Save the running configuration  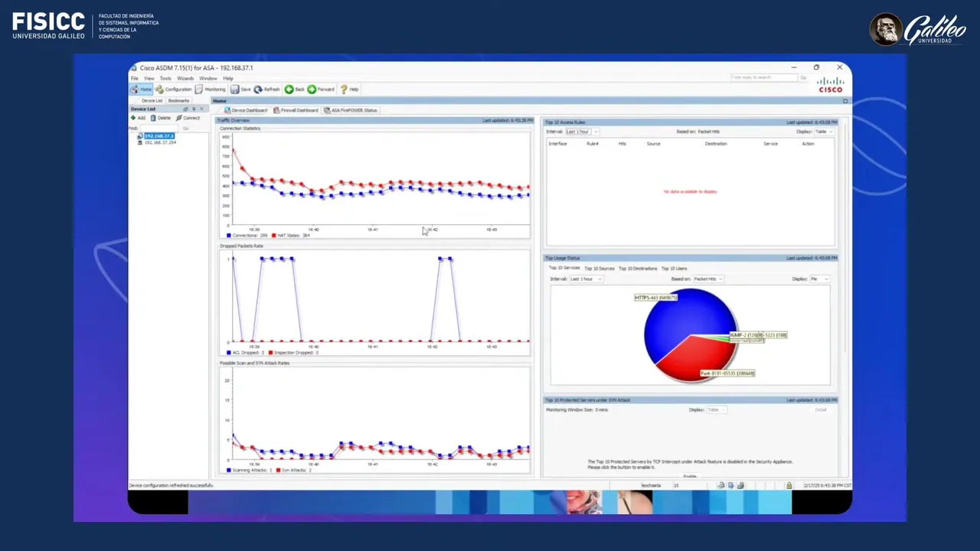(240, 90)
